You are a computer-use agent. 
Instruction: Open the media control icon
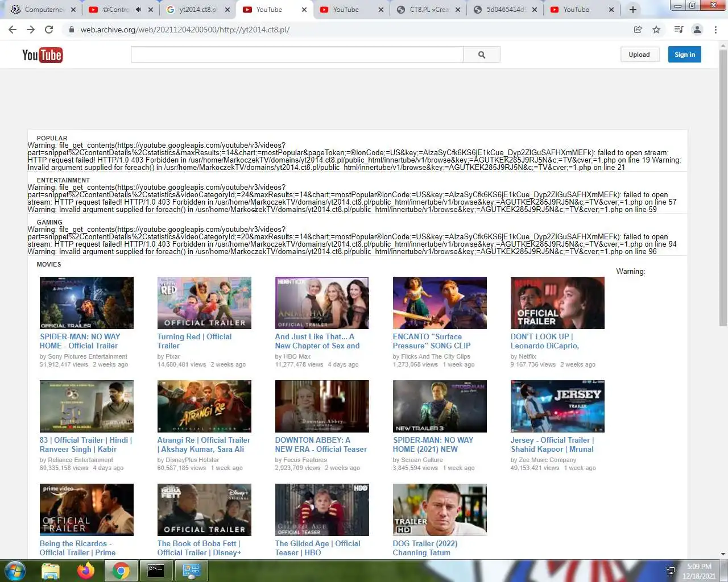679,30
